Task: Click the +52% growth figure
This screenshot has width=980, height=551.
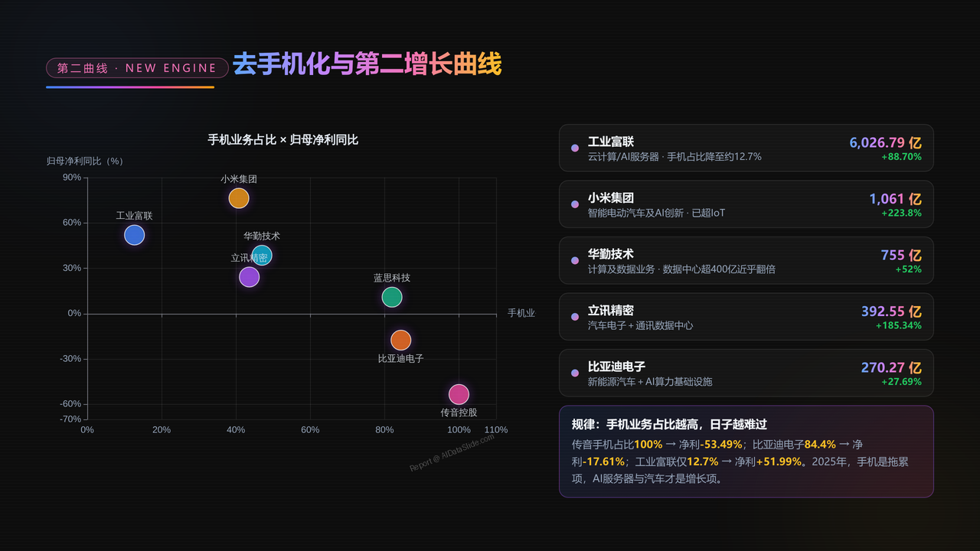Action: click(x=909, y=269)
